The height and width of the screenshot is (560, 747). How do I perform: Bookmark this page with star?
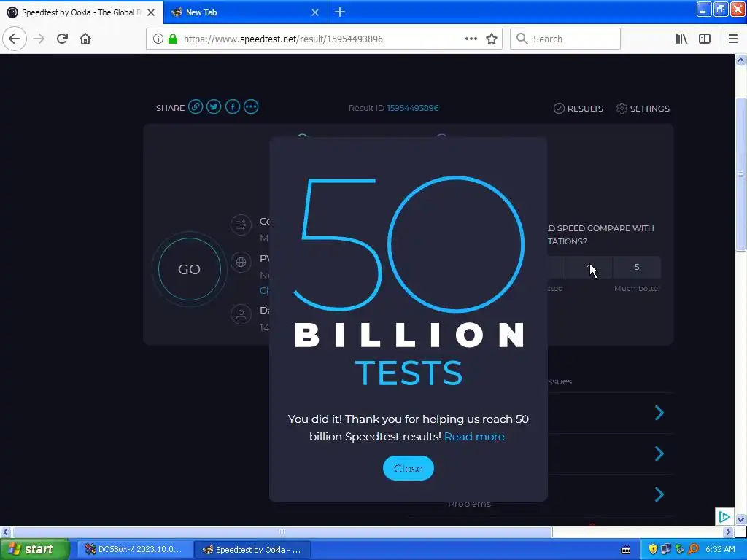[x=492, y=39]
